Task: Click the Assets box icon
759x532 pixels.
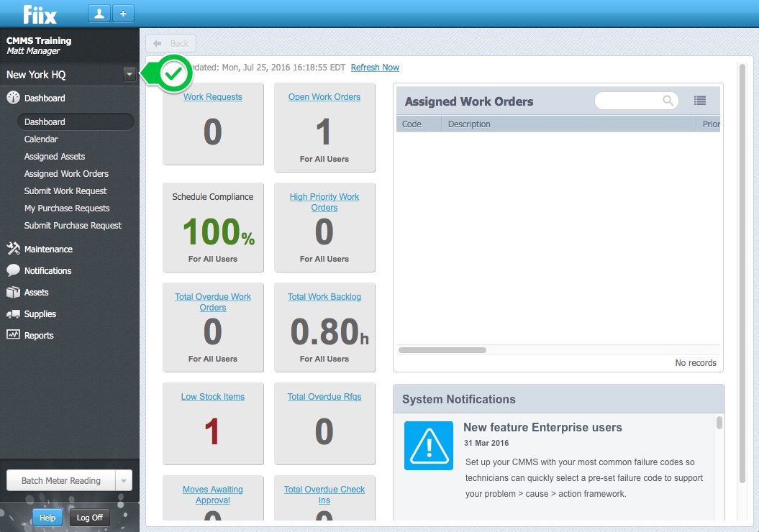Action: [13, 292]
